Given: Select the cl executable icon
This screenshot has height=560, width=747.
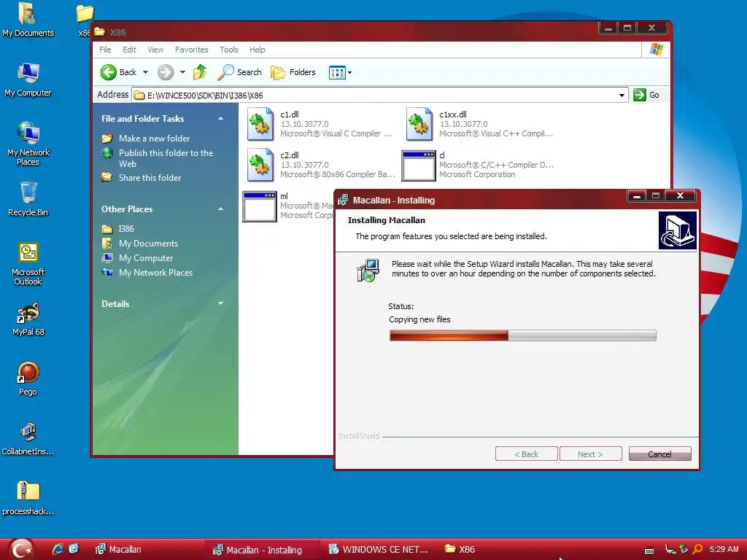Looking at the screenshot, I should pyautogui.click(x=418, y=166).
